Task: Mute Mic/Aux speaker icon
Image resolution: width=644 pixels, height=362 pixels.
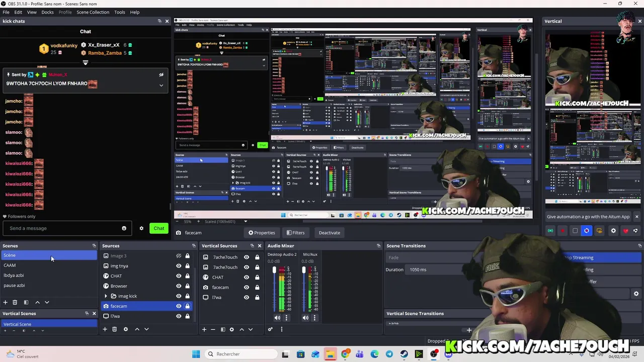Action: point(305,318)
